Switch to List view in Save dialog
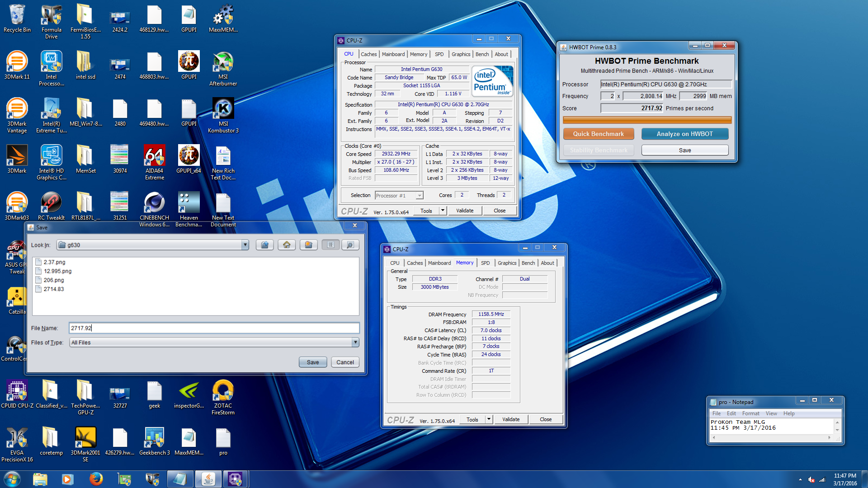 point(331,245)
